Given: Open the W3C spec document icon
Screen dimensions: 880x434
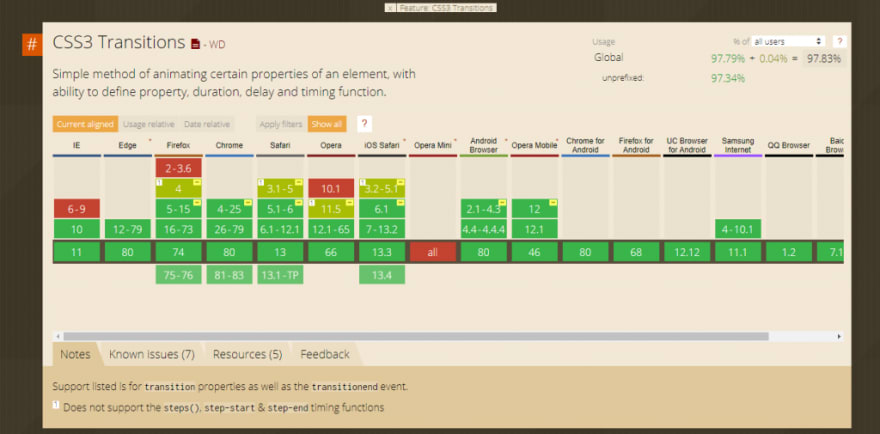Looking at the screenshot, I should point(195,44).
